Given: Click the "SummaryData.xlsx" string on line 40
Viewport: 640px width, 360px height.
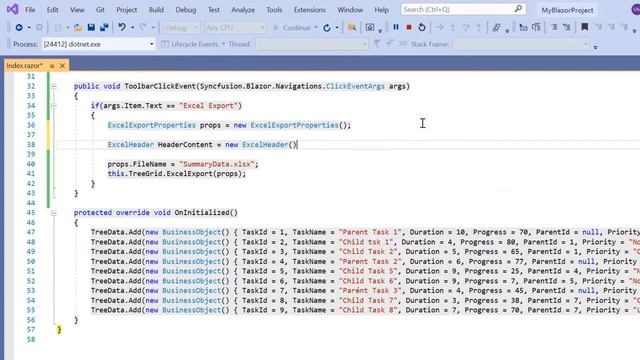Looking at the screenshot, I should (216, 164).
